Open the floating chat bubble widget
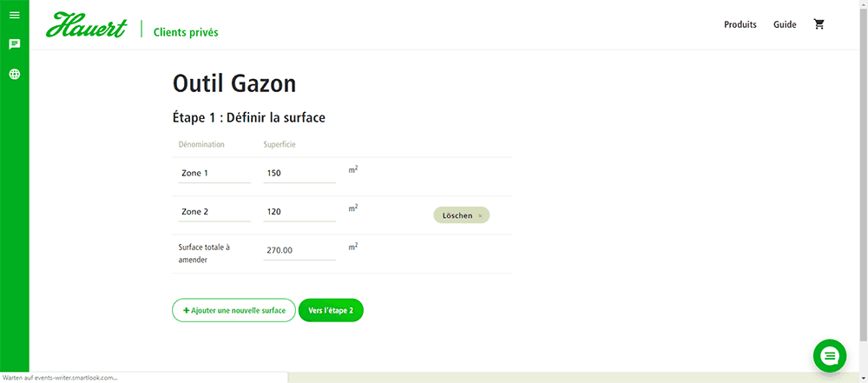The width and height of the screenshot is (868, 383). (x=829, y=356)
